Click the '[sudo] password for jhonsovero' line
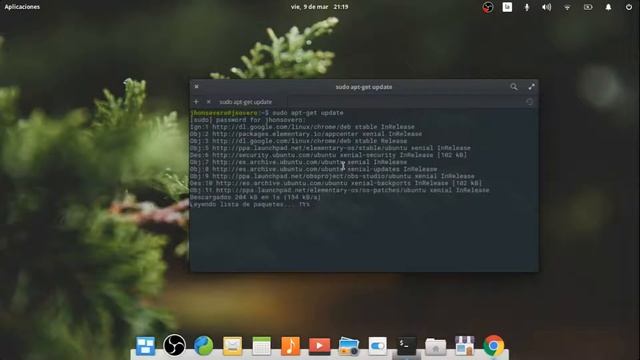 pos(247,120)
